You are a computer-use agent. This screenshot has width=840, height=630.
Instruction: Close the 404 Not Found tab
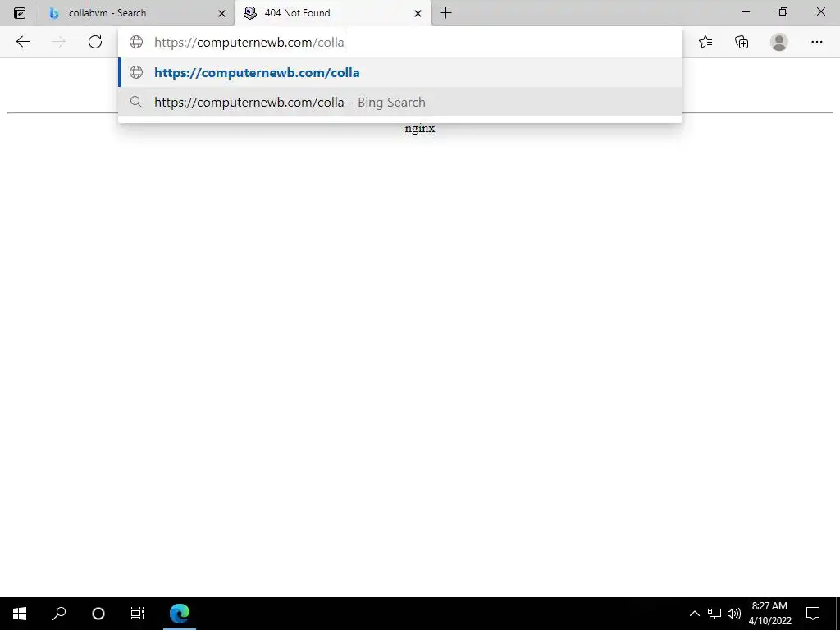coord(418,13)
